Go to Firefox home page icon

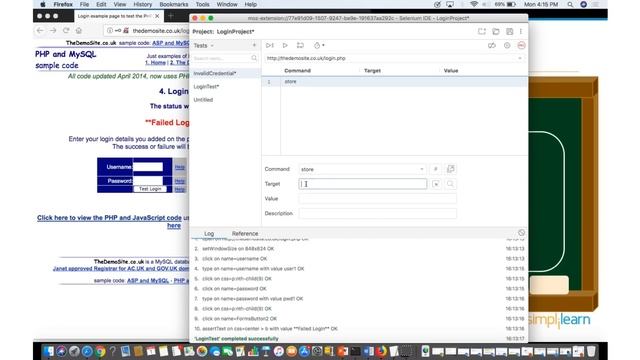tap(79, 31)
